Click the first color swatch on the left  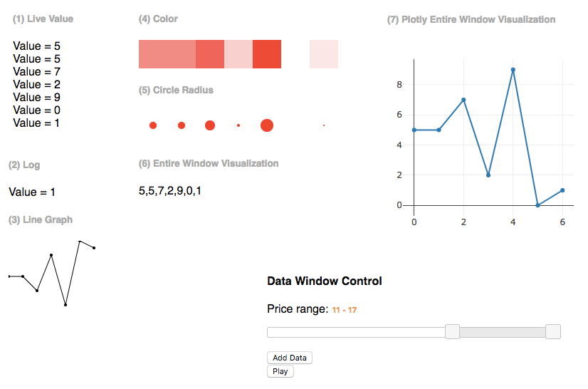point(153,54)
